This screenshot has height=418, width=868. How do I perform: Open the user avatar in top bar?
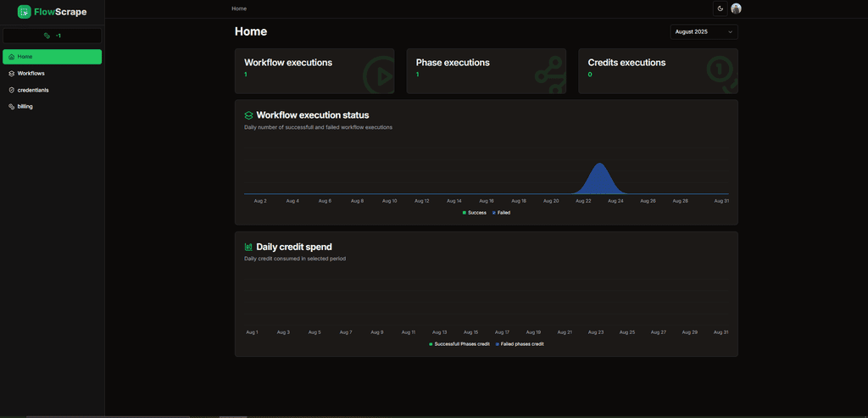click(736, 8)
